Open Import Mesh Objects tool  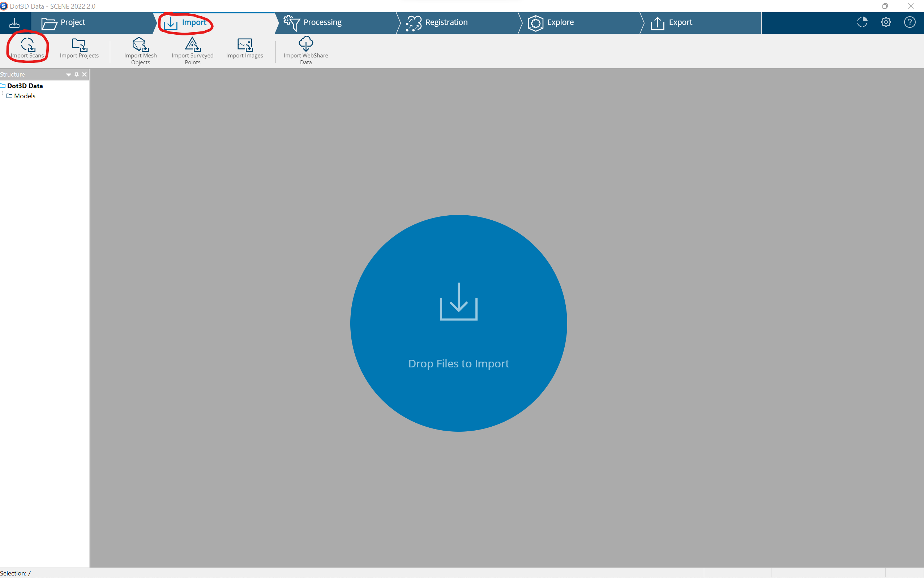(140, 45)
